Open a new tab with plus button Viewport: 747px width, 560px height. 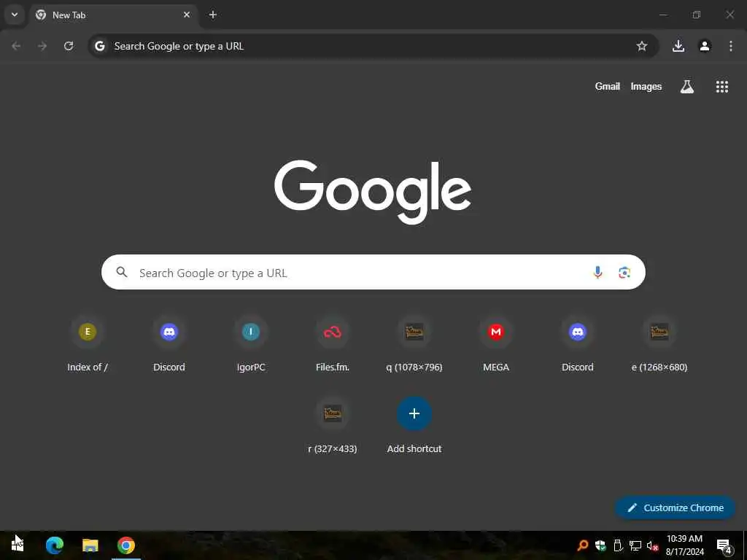click(213, 15)
